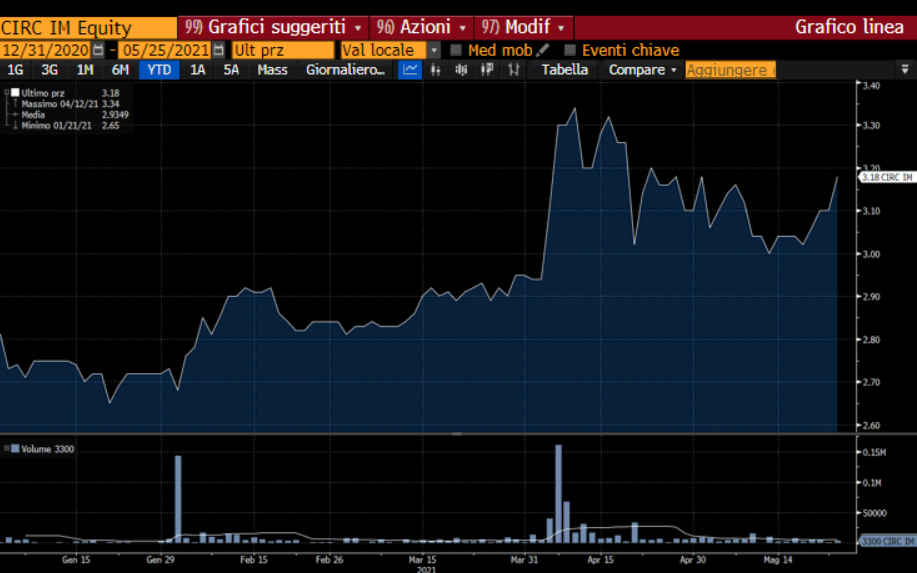Enable the Med mob checkbox
Viewport: 917px width, 573px height.
coord(456,50)
